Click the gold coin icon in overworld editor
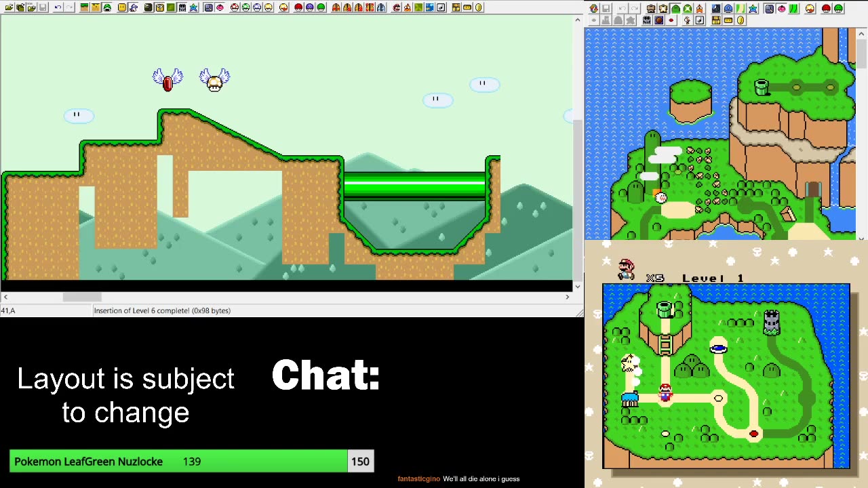The image size is (868, 488). (x=740, y=20)
